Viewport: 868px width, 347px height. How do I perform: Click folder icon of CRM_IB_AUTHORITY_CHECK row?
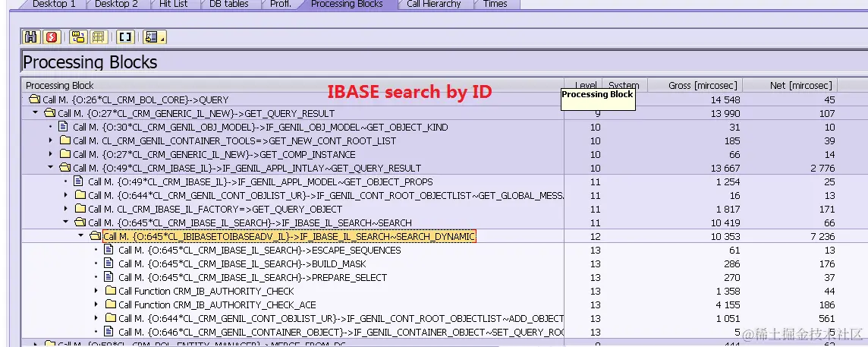(111, 291)
